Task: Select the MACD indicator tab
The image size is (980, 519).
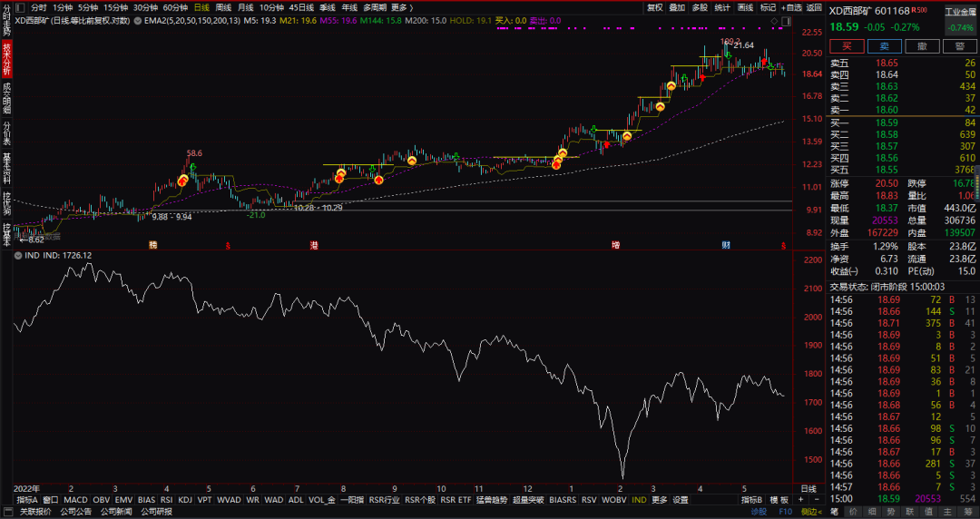Action: (75, 500)
